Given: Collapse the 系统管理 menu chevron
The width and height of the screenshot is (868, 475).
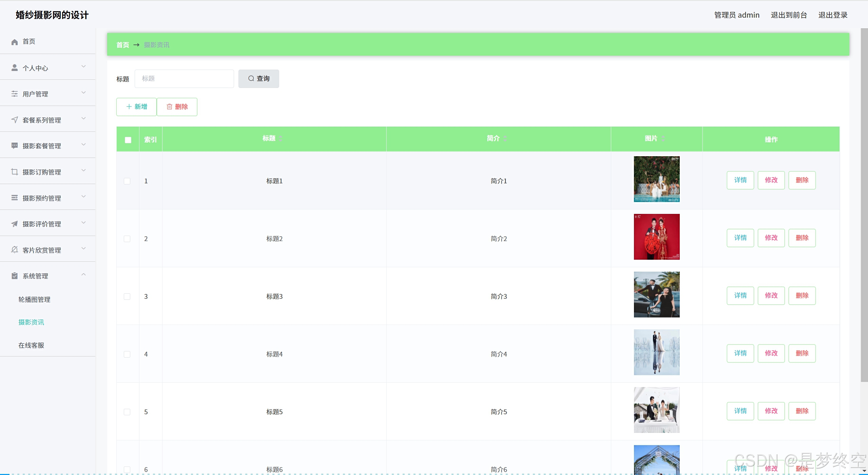Looking at the screenshot, I should (83, 275).
